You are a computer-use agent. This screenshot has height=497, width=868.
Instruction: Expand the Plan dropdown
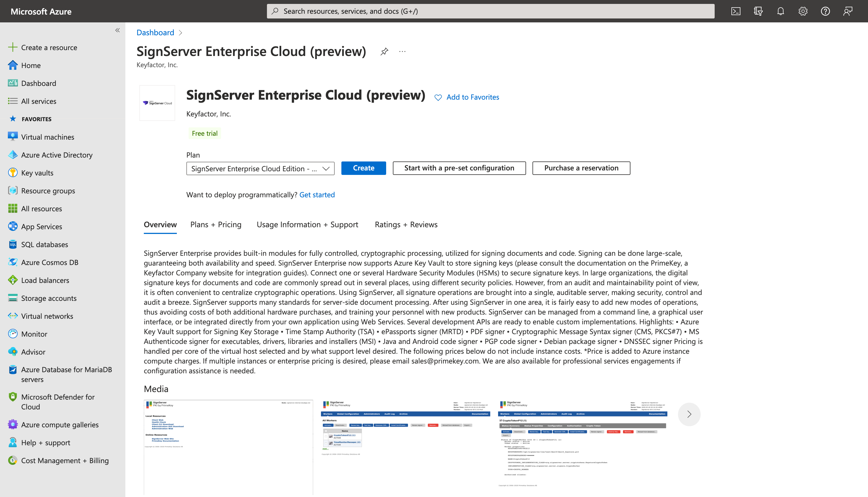[x=260, y=168]
